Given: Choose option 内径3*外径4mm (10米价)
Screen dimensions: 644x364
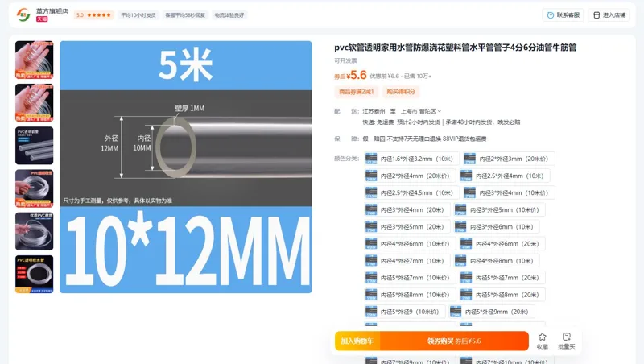Looking at the screenshot, I should [x=510, y=192].
